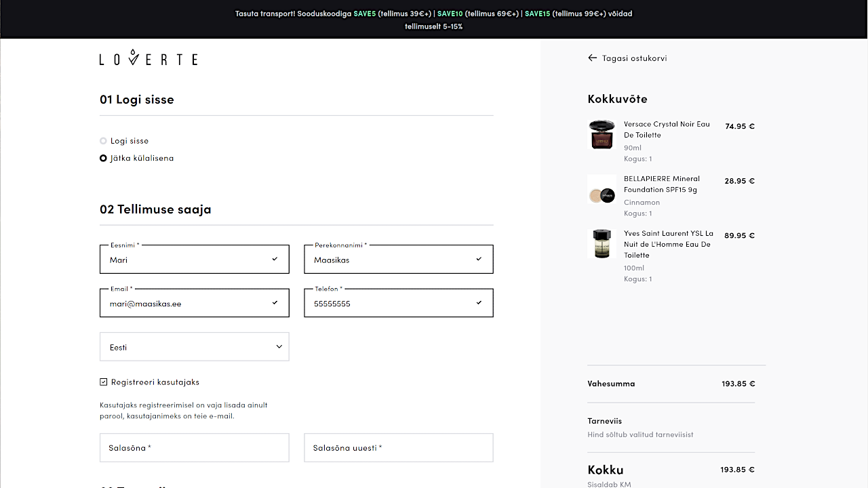The width and height of the screenshot is (868, 488).
Task: Click the 02 Tellimuse saaja heading
Action: (155, 209)
